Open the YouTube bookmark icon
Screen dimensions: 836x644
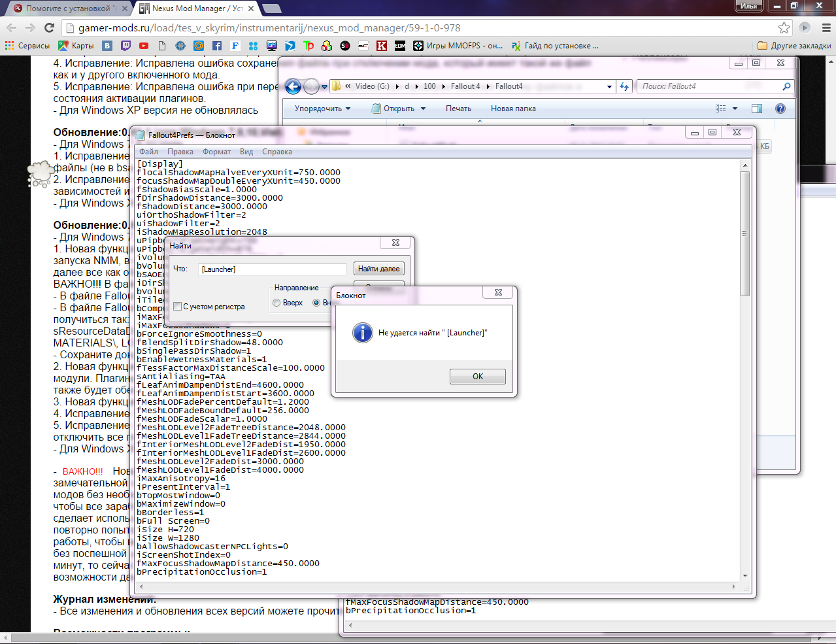[144, 46]
